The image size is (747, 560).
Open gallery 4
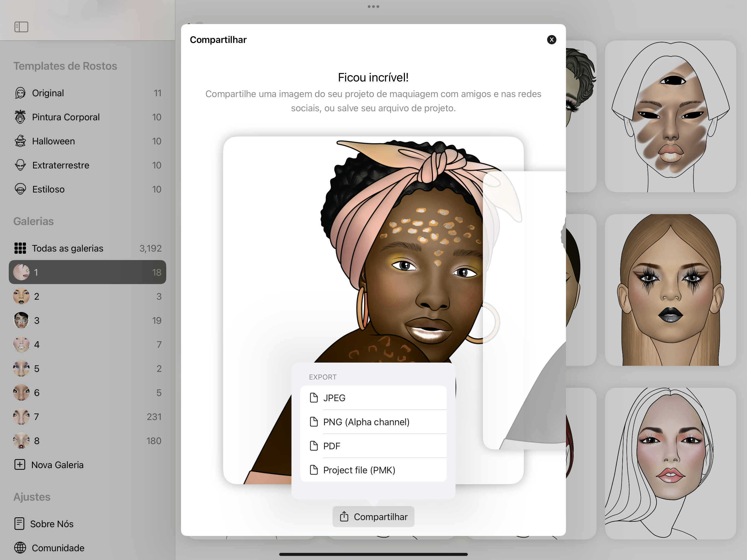tap(87, 345)
